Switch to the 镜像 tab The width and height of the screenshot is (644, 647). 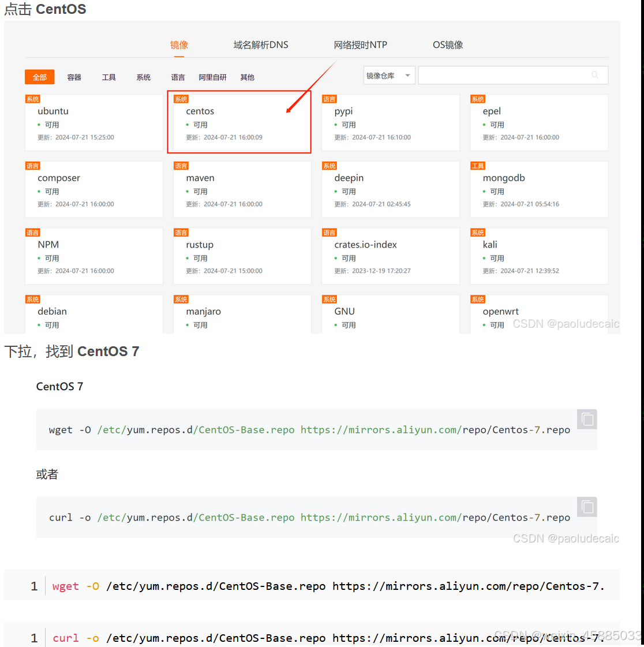[179, 44]
